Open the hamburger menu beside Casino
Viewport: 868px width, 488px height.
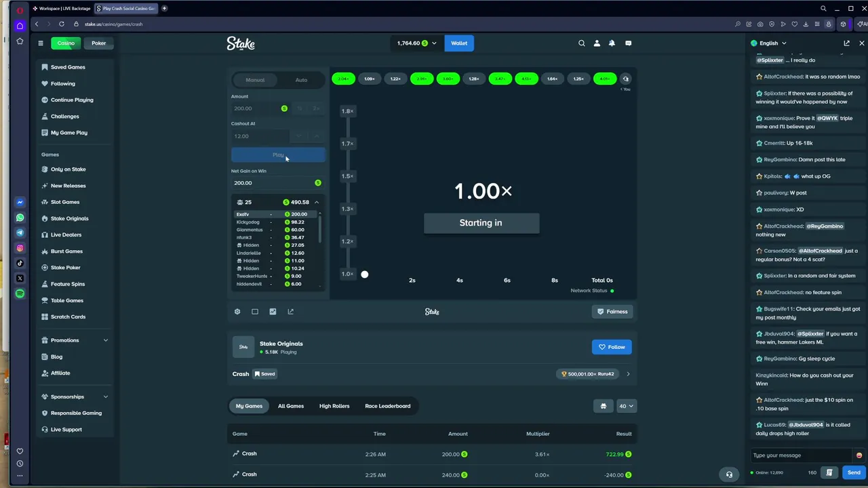(x=41, y=43)
